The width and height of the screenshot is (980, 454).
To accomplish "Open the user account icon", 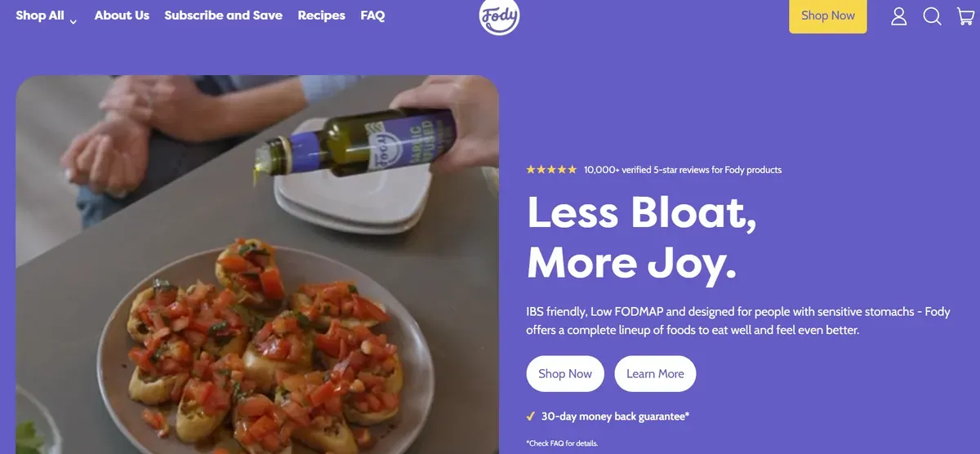I will (x=899, y=16).
